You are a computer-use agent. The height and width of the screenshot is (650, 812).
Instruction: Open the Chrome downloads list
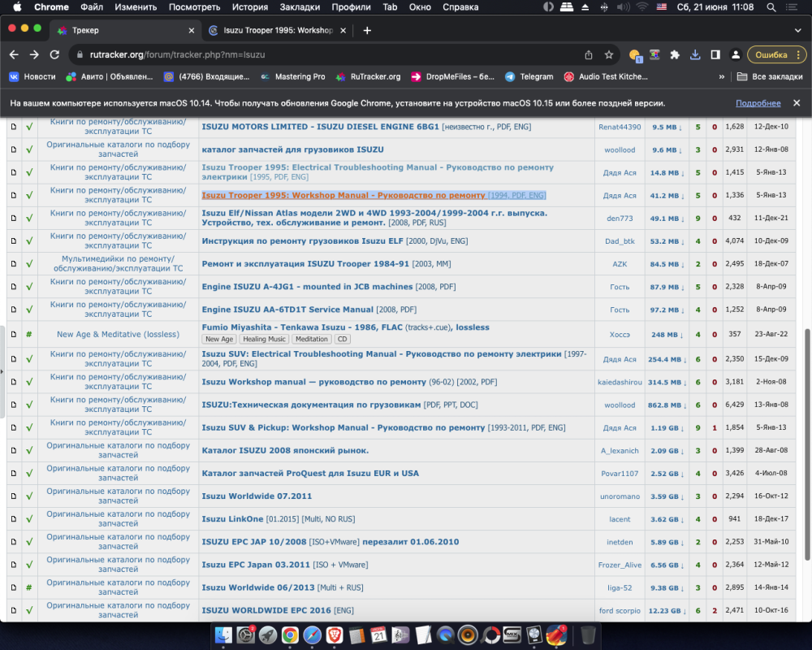pyautogui.click(x=695, y=54)
